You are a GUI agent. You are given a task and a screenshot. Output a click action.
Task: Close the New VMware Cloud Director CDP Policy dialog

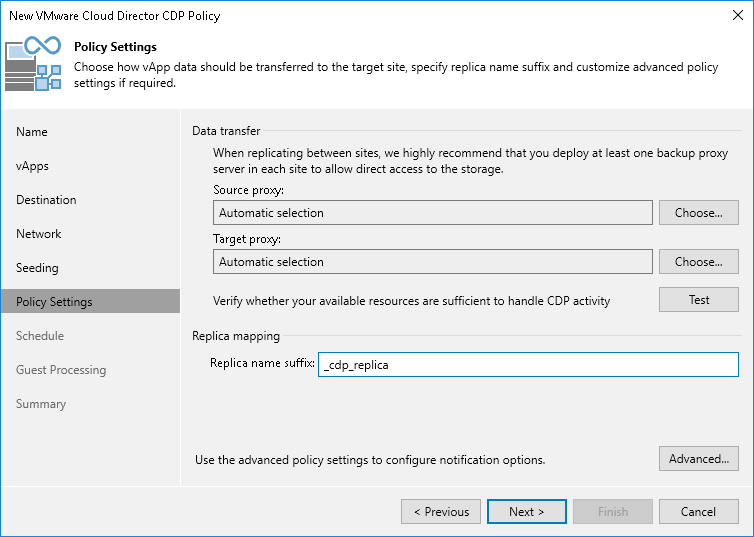[738, 15]
